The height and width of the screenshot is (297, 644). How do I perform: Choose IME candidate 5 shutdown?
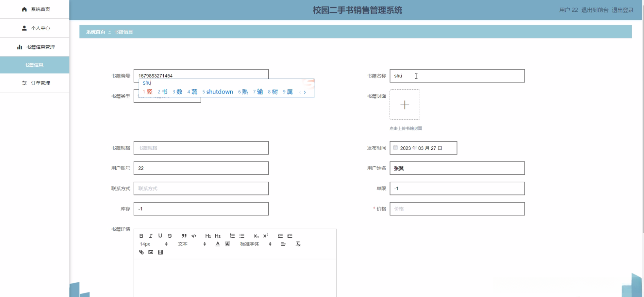218,92
